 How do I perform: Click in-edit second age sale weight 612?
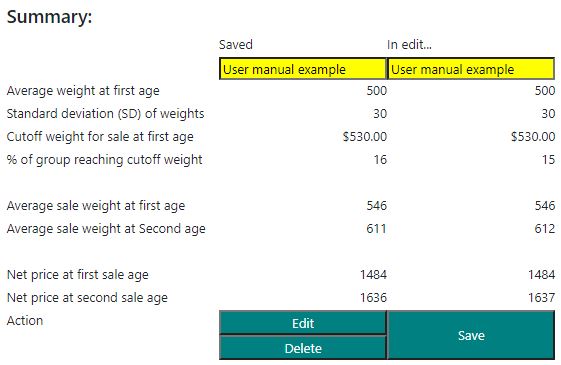(x=545, y=228)
